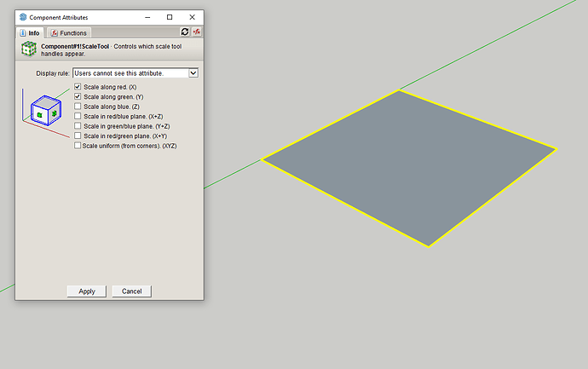The width and height of the screenshot is (588, 369).
Task: Check Scale in red/blue plane (X+Z)
Action: coord(78,116)
